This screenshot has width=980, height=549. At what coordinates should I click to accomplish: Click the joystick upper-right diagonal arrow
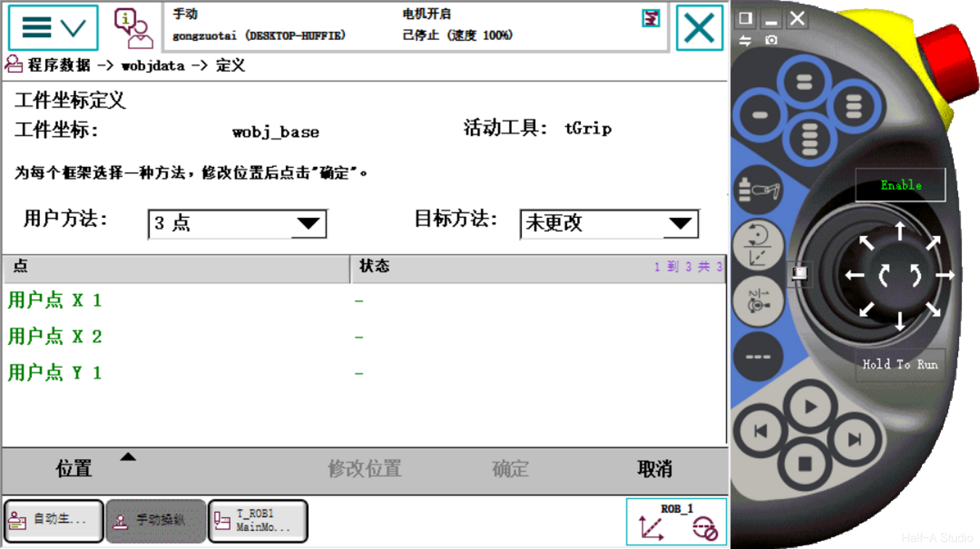pyautogui.click(x=934, y=242)
